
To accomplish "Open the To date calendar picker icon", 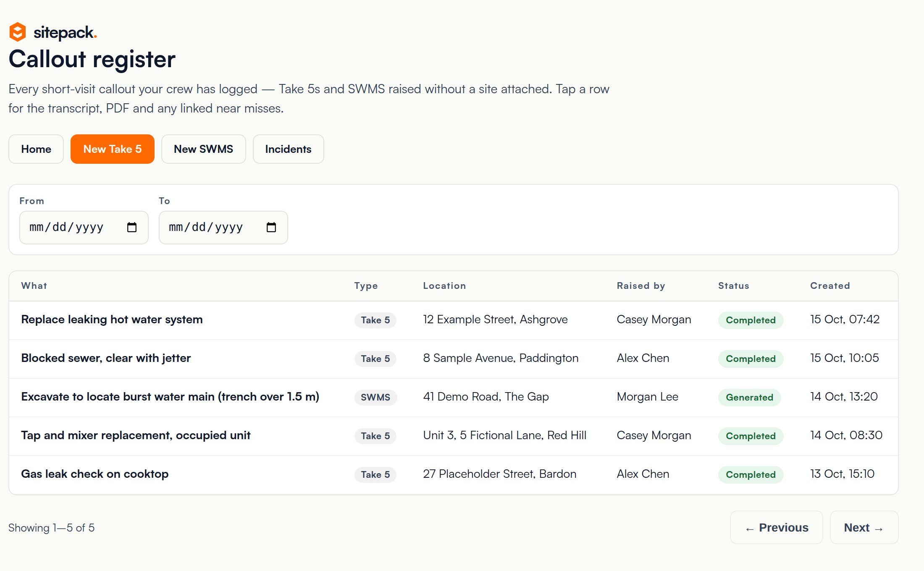I will pos(271,227).
